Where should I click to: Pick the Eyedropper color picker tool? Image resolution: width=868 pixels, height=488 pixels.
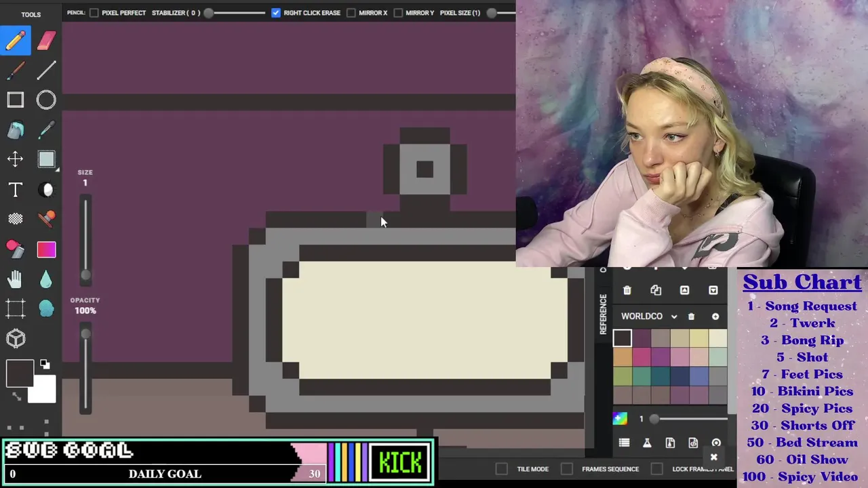click(x=46, y=129)
